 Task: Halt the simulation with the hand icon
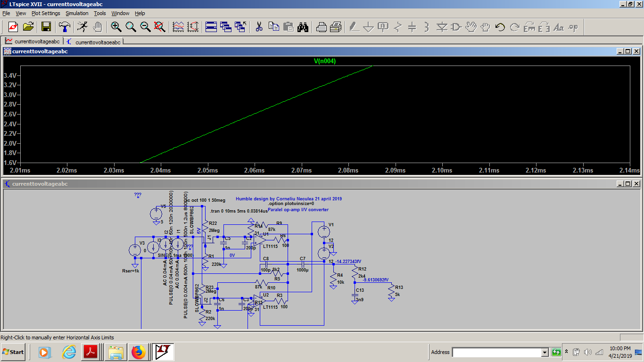click(98, 27)
